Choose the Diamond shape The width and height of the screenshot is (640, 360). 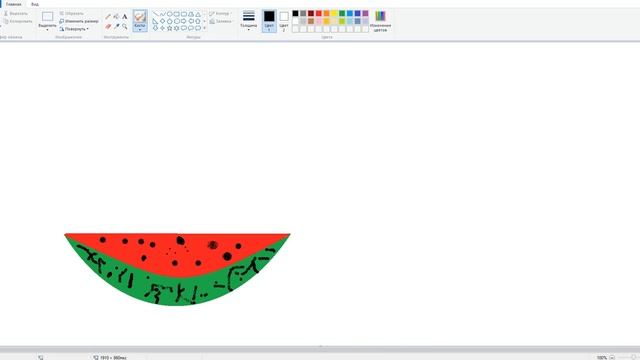coord(162,21)
